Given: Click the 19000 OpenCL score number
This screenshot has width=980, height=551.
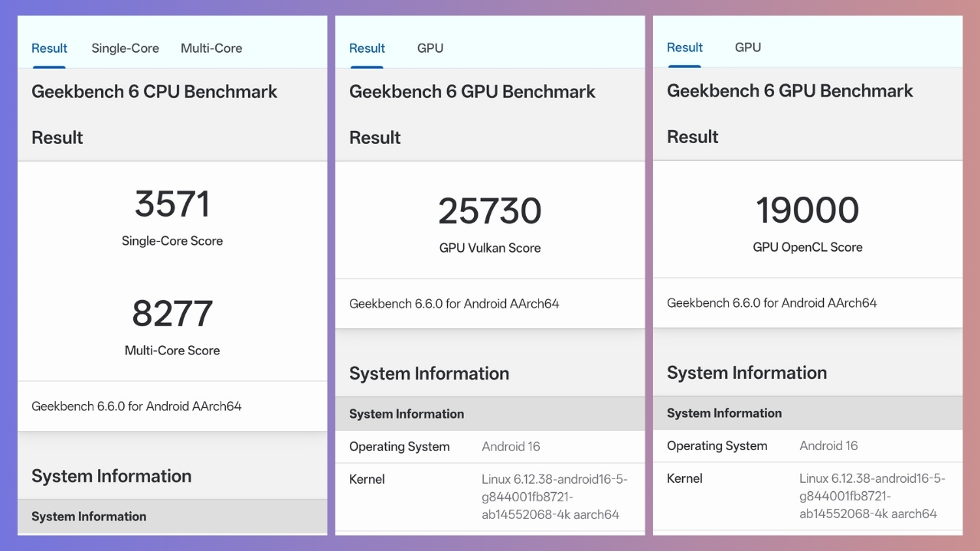Looking at the screenshot, I should pyautogui.click(x=808, y=211).
